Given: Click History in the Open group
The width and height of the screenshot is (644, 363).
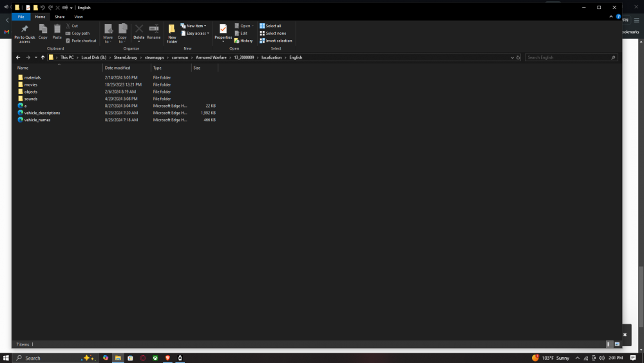Looking at the screenshot, I should [243, 41].
